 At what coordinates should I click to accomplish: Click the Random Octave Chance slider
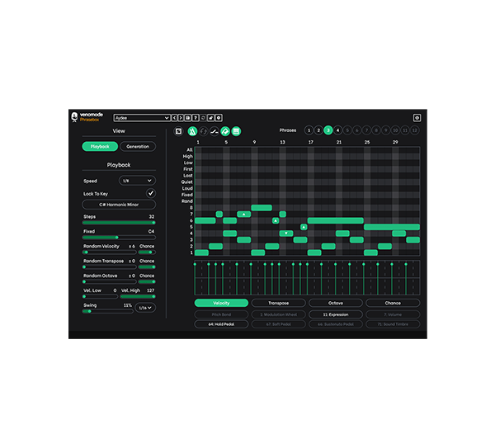(147, 281)
